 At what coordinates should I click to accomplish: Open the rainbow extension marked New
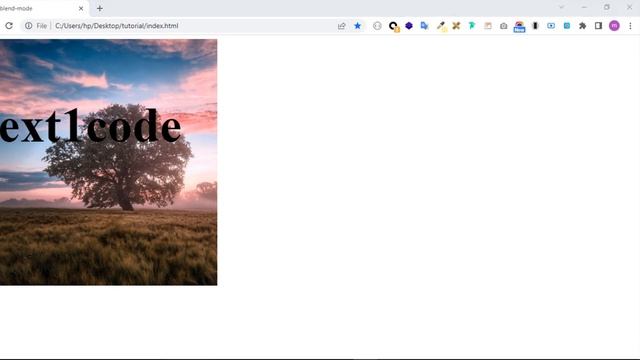tap(519, 27)
